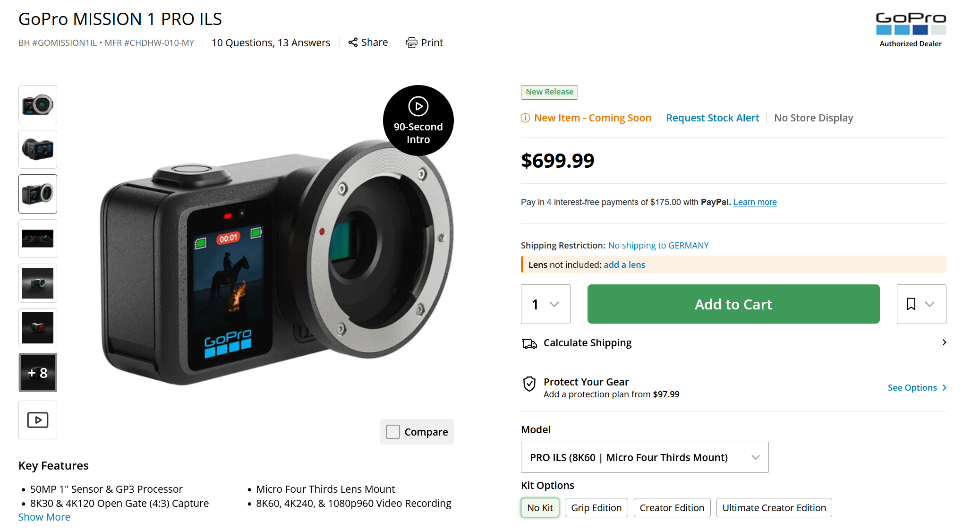Screen dimensions: 980x531
Task: Expand the wish list dropdown arrow
Action: pyautogui.click(x=929, y=304)
